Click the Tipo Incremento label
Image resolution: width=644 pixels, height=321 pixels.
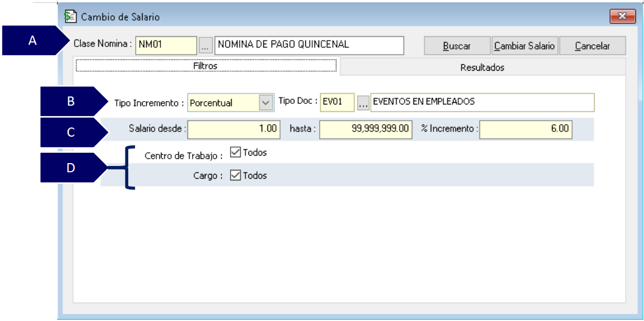[149, 103]
